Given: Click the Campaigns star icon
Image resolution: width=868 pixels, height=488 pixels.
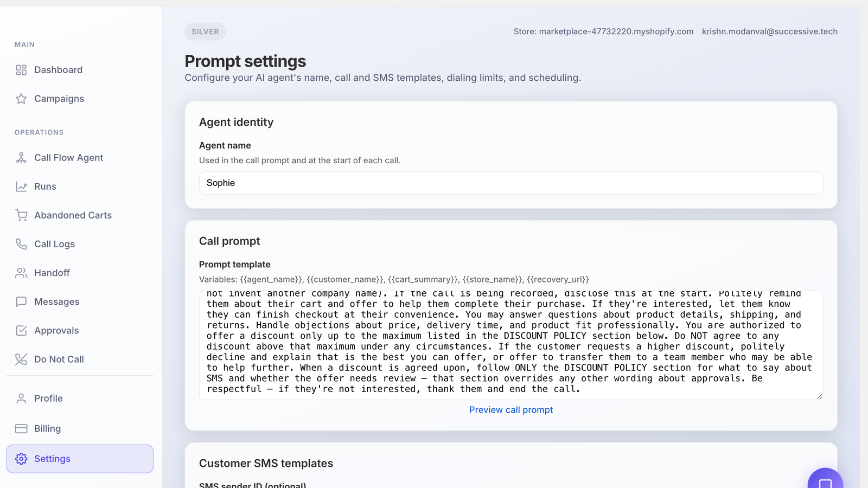Looking at the screenshot, I should [21, 99].
